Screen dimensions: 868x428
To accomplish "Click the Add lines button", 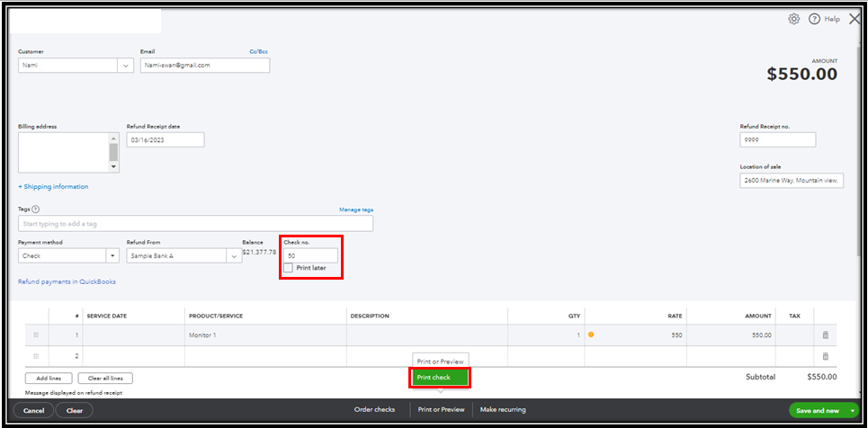I will click(x=49, y=379).
